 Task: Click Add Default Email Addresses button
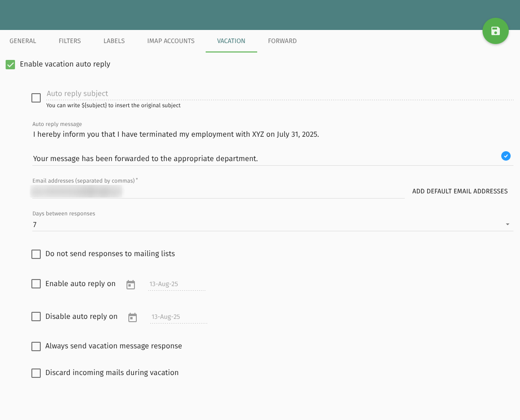(x=460, y=191)
